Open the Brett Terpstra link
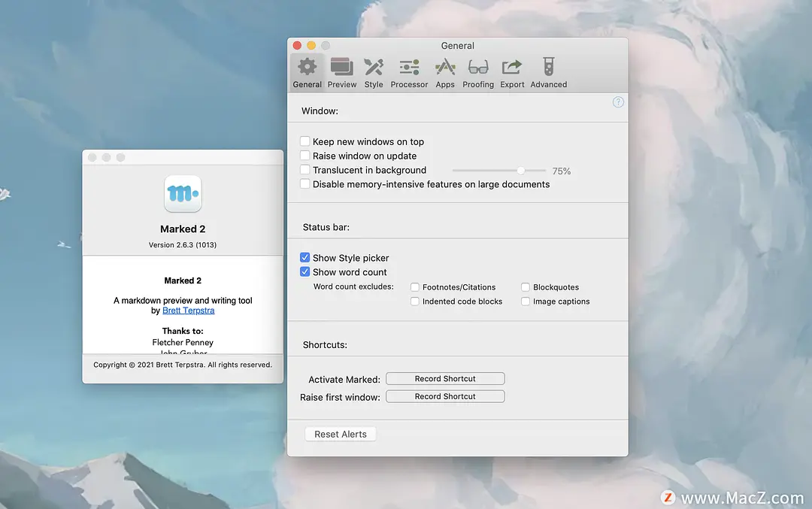 click(189, 311)
